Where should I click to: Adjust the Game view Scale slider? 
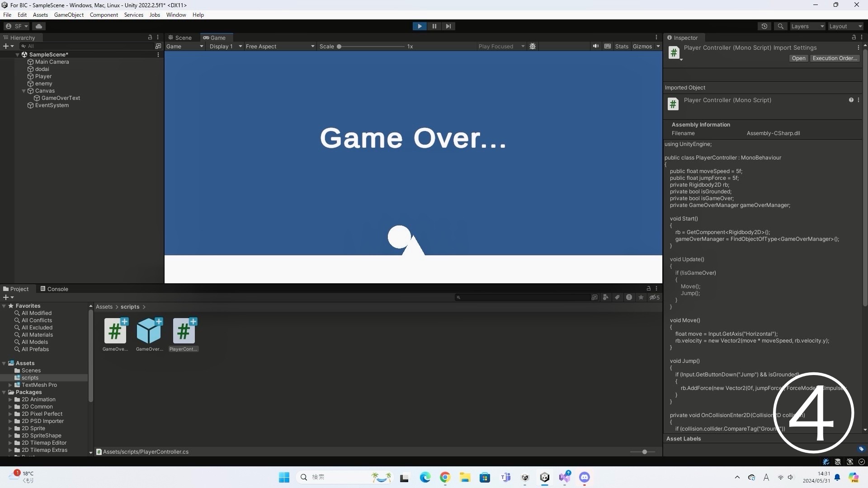[339, 47]
